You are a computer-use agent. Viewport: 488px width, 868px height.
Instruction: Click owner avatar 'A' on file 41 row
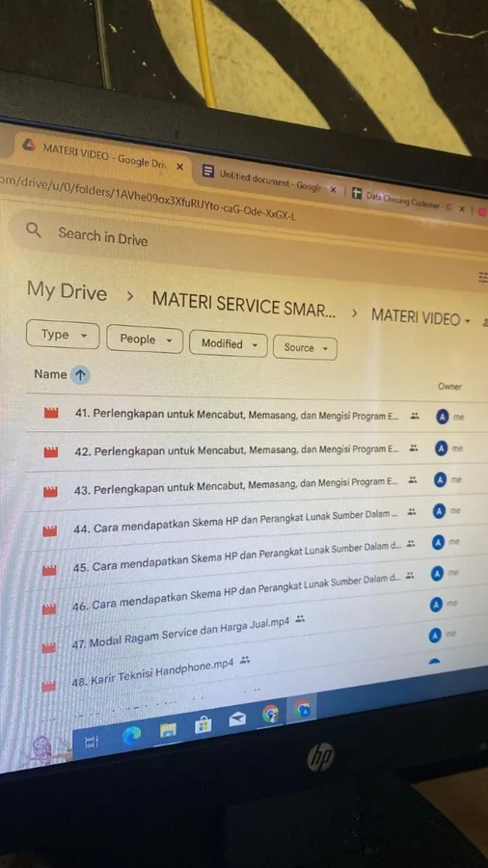tap(442, 417)
